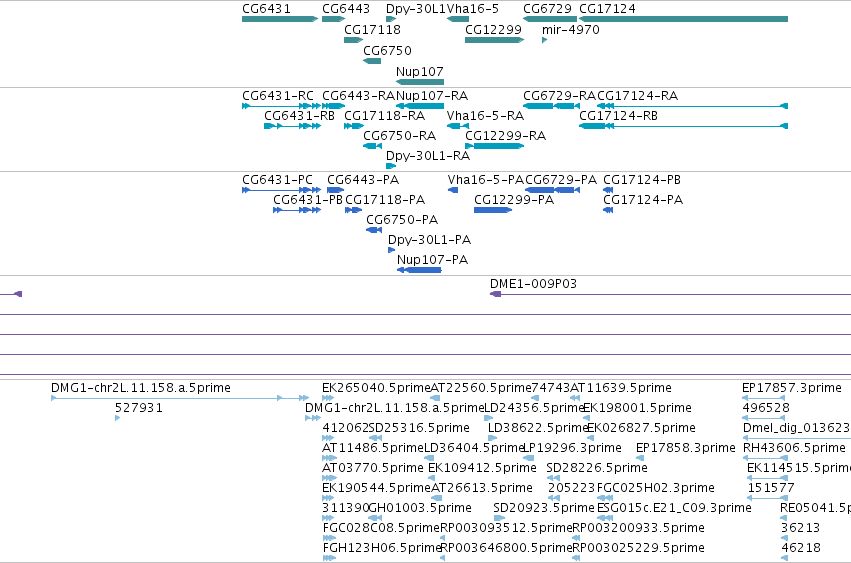Select the LD38622.5prime EST label
Screen dimensions: 851x563
coord(538,428)
